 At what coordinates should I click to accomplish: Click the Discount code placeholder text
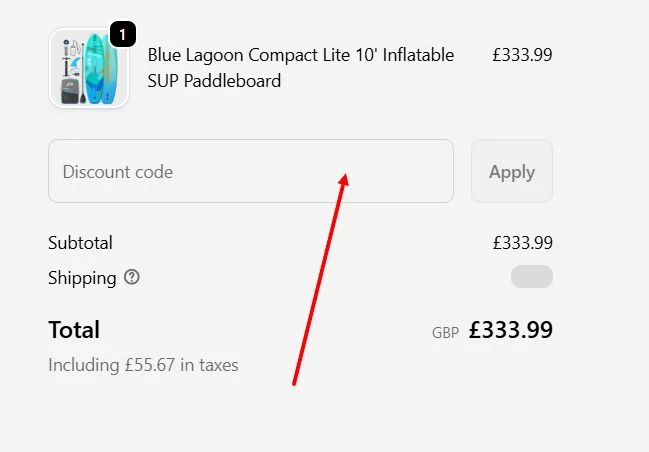118,172
